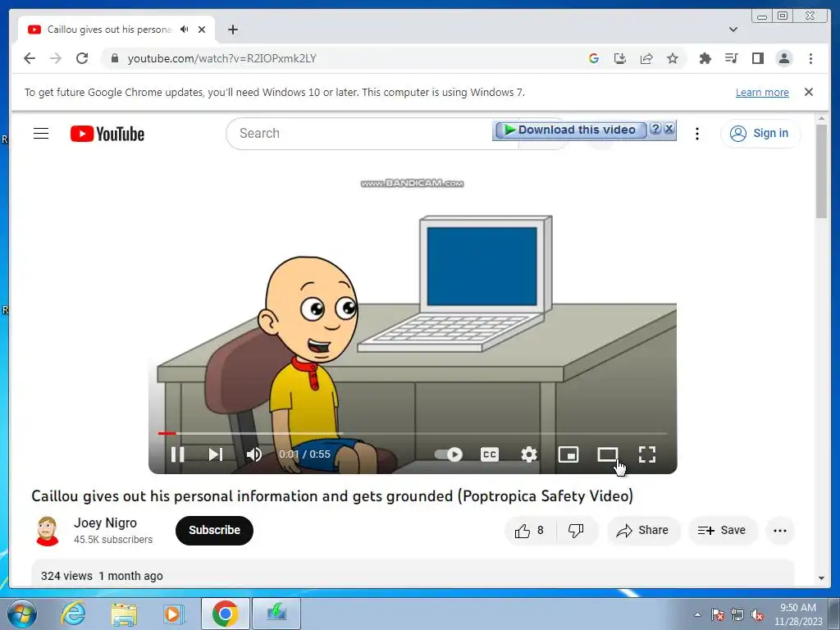840x630 pixels.
Task: Save video to a playlist
Action: tap(722, 531)
